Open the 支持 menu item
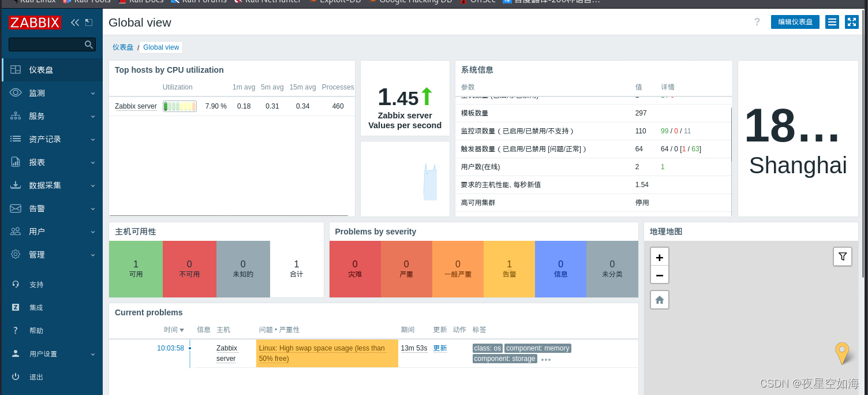 52,284
